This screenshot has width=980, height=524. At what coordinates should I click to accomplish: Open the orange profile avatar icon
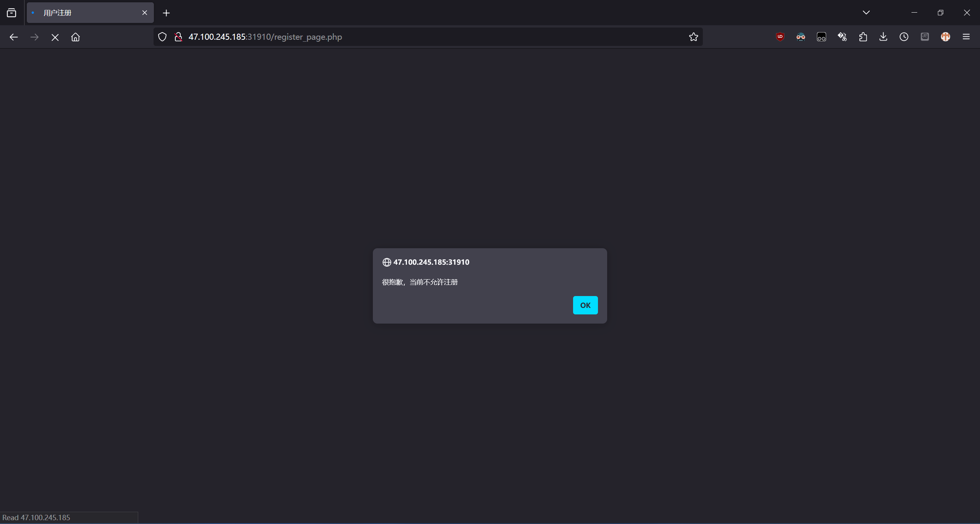[945, 37]
